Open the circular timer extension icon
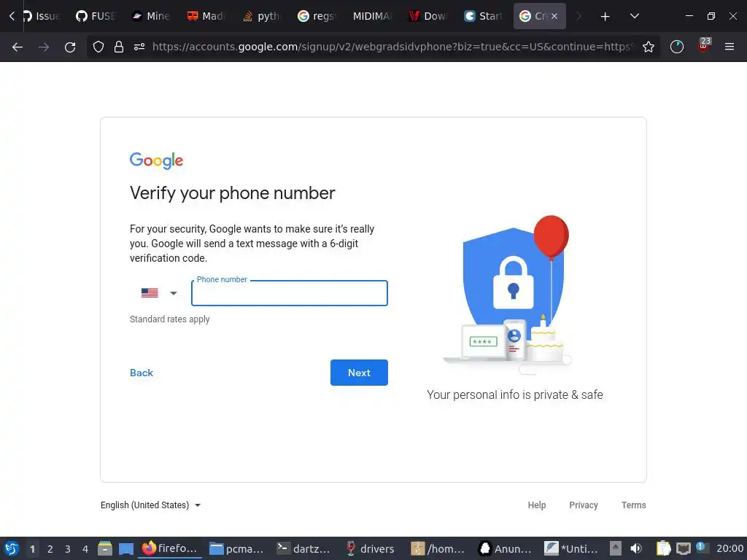This screenshot has width=747, height=560. tap(676, 47)
